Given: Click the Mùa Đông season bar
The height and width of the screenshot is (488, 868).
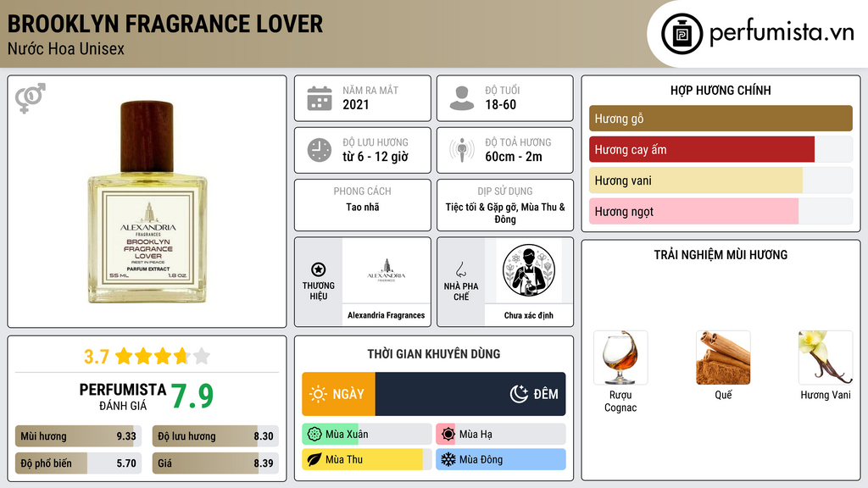Looking at the screenshot, I should pos(501,459).
